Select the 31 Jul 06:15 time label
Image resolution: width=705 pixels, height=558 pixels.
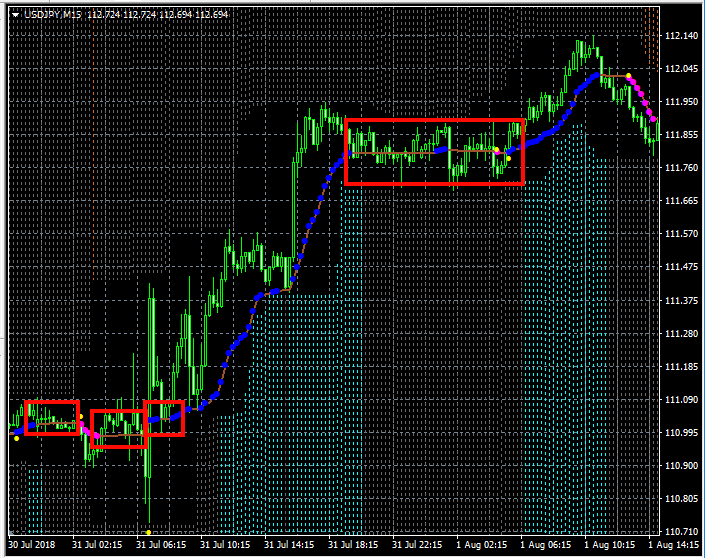161,545
